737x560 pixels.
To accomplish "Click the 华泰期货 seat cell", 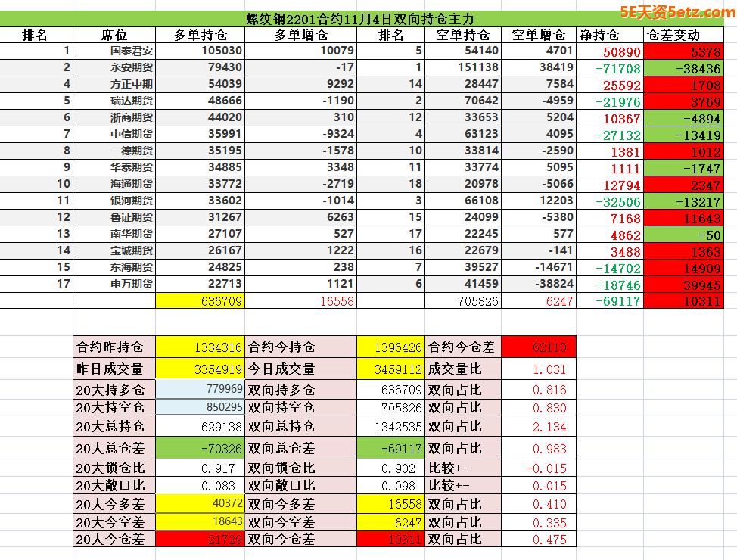I will pos(114,167).
